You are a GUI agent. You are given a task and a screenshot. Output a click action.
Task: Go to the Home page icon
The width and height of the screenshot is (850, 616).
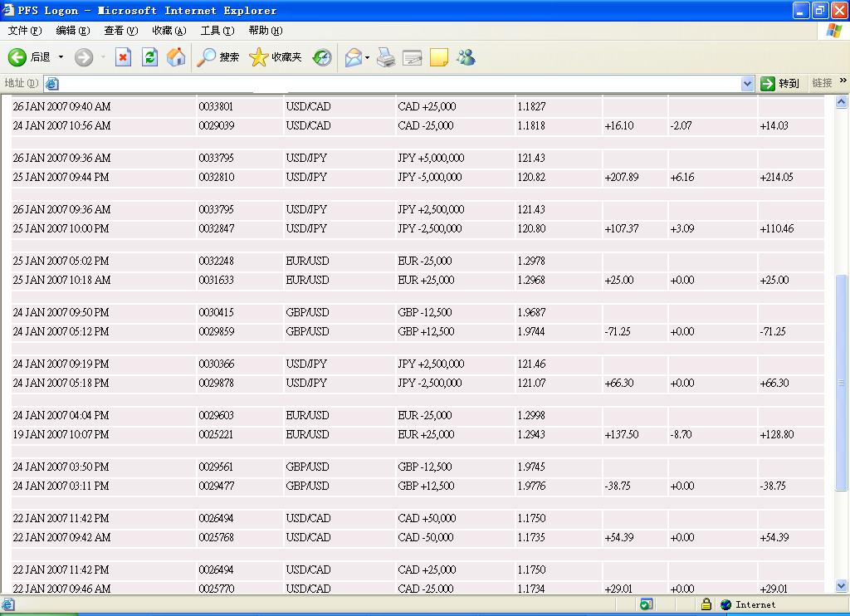[x=176, y=57]
